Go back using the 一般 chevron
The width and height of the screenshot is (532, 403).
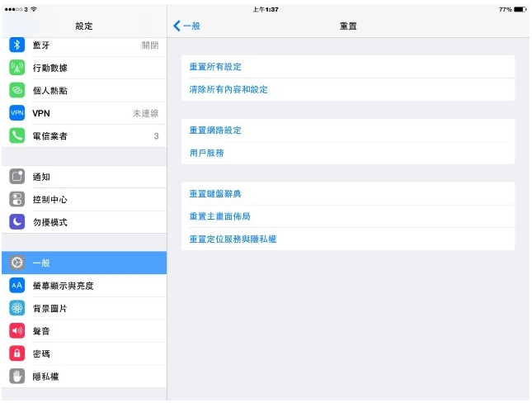click(186, 26)
